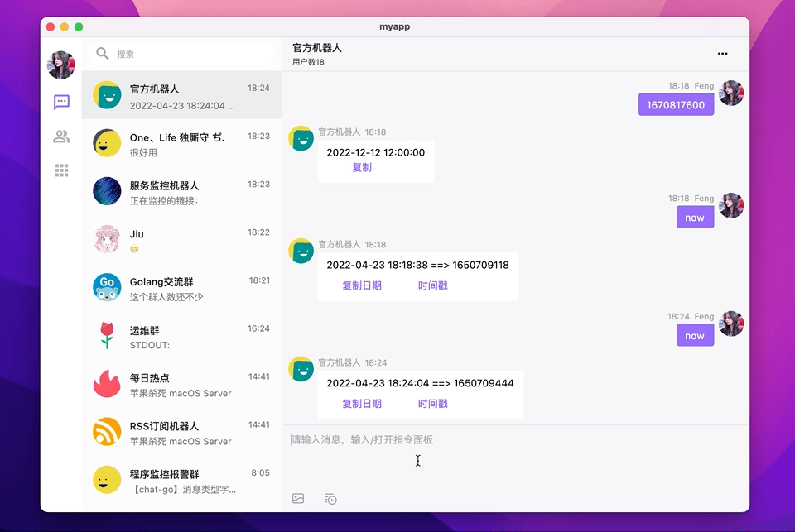
Task: Open the Jiu chat conversation
Action: click(181, 240)
